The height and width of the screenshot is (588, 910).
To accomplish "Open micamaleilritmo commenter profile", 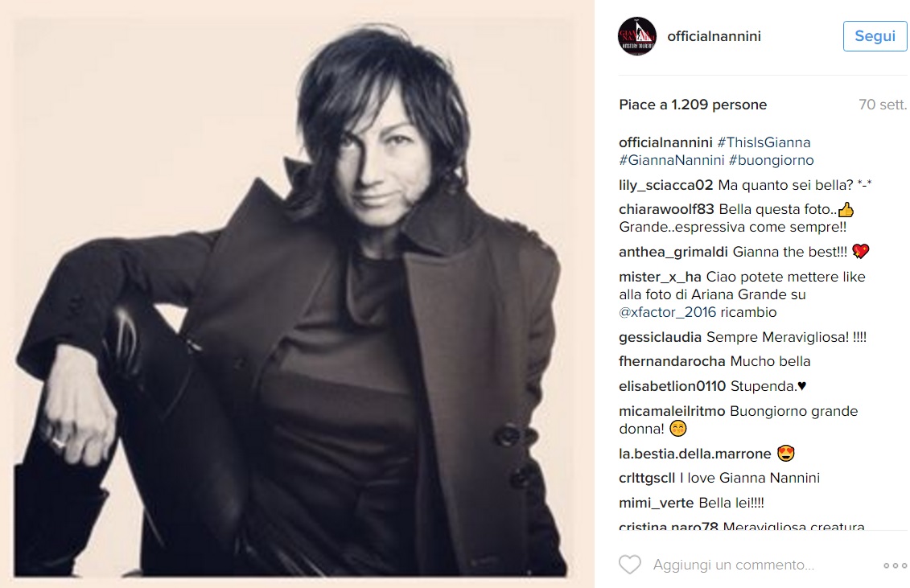I will (x=672, y=411).
